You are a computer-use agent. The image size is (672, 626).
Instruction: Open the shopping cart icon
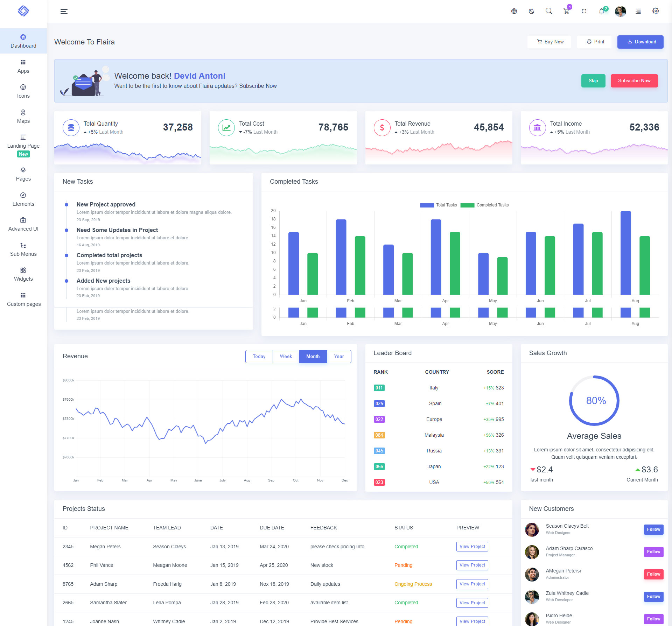(566, 11)
